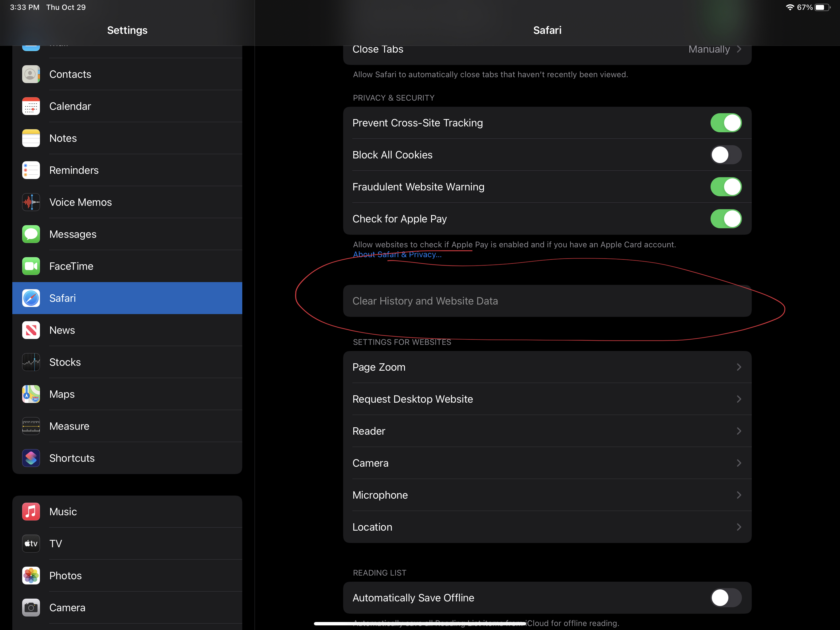Tap the Wi-Fi status icon

coord(790,7)
